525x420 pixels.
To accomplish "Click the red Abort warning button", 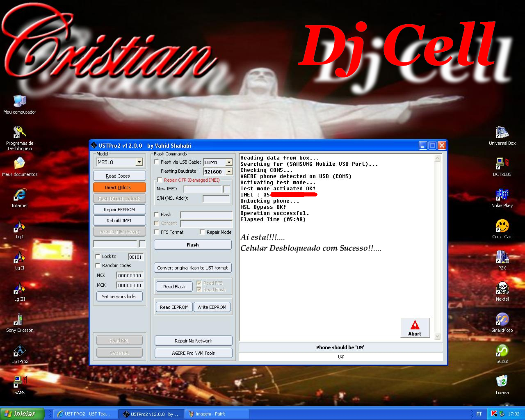I will [x=415, y=328].
